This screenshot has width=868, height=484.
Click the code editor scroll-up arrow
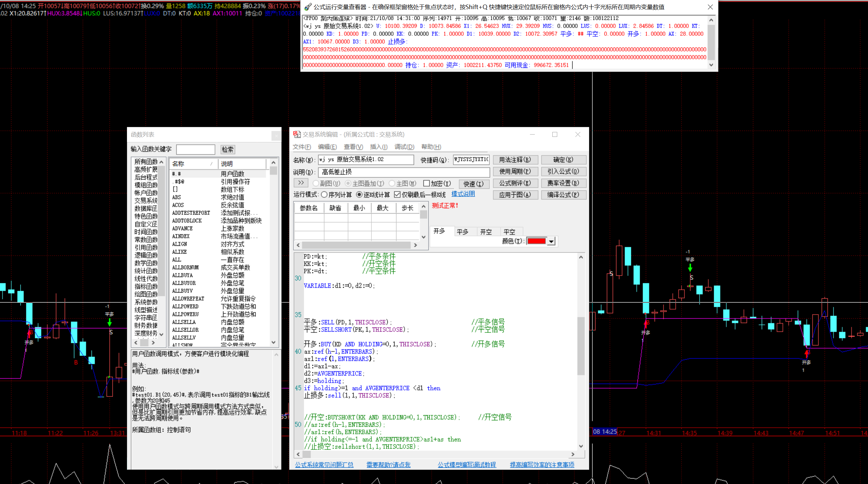click(581, 257)
